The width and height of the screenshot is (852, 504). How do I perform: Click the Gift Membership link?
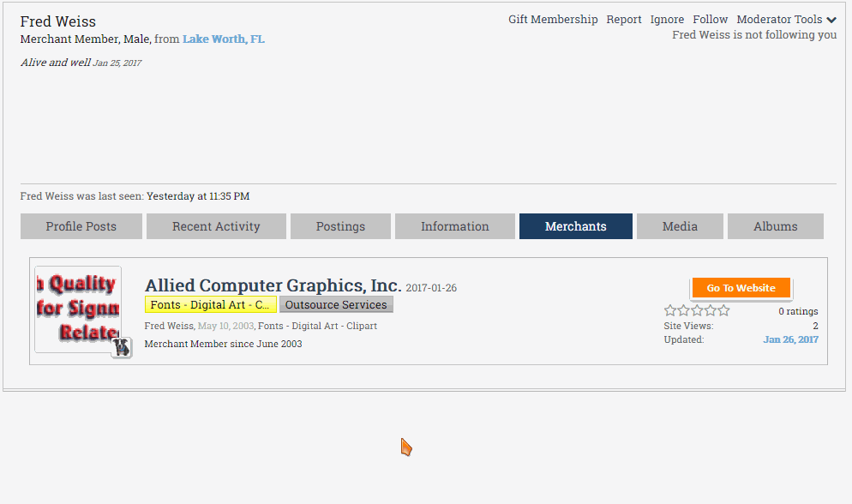[x=553, y=20]
